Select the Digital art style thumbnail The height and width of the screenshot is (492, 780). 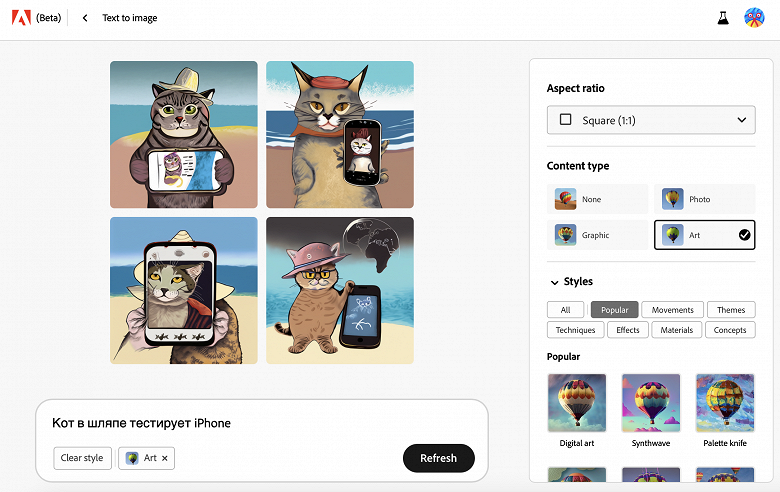click(x=577, y=403)
